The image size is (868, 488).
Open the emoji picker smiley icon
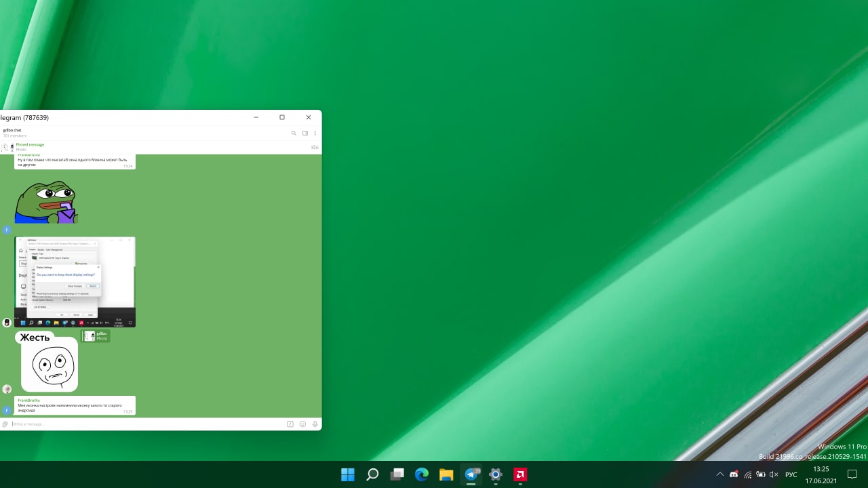coord(303,424)
